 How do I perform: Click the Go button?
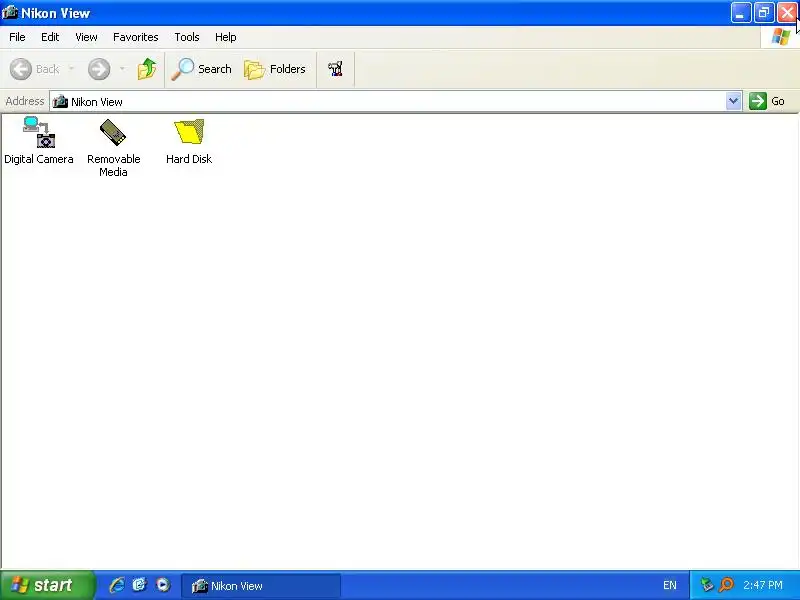767,101
